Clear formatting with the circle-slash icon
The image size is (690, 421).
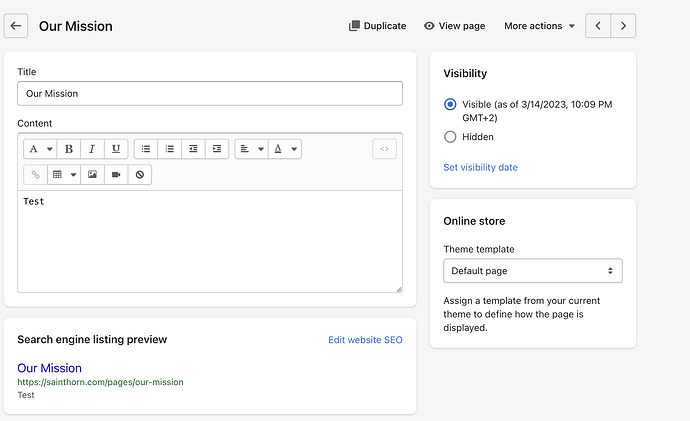coord(140,174)
